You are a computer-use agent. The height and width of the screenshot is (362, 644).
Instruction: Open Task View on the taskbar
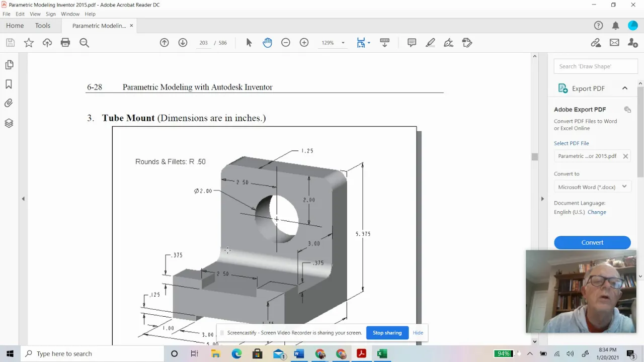(x=195, y=353)
